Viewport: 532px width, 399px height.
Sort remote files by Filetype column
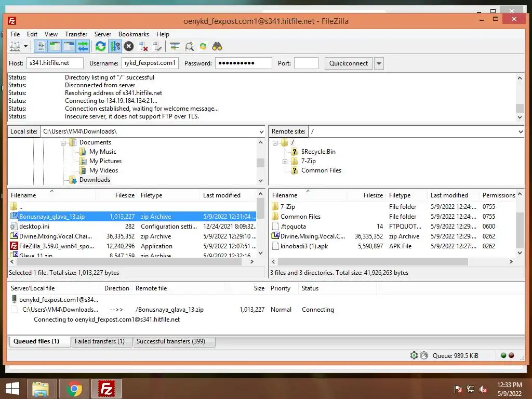click(406, 195)
